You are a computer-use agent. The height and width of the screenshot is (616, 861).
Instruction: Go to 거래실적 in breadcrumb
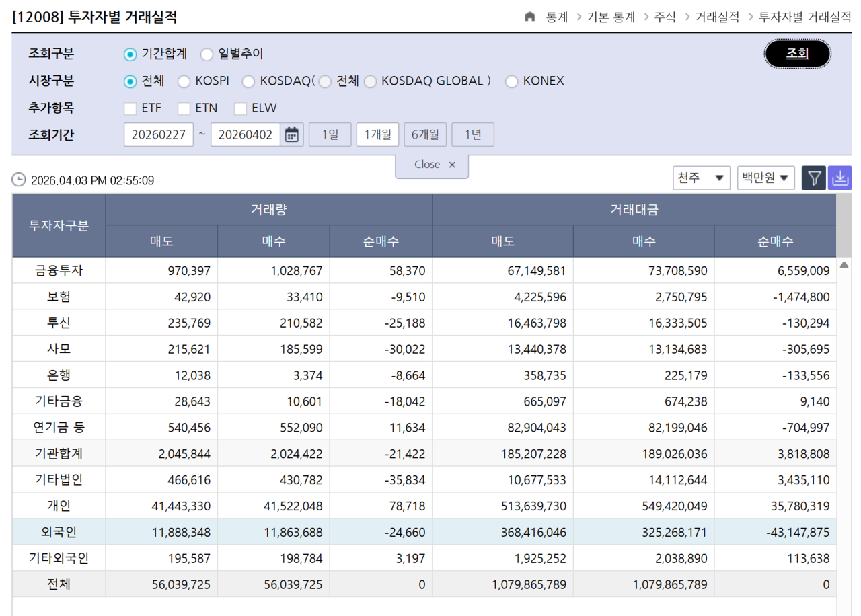coord(717,17)
